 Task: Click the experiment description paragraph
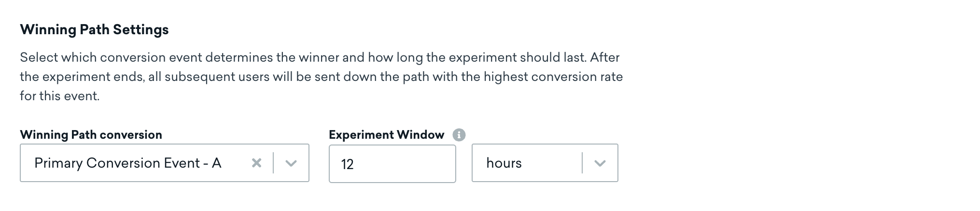coord(321,77)
